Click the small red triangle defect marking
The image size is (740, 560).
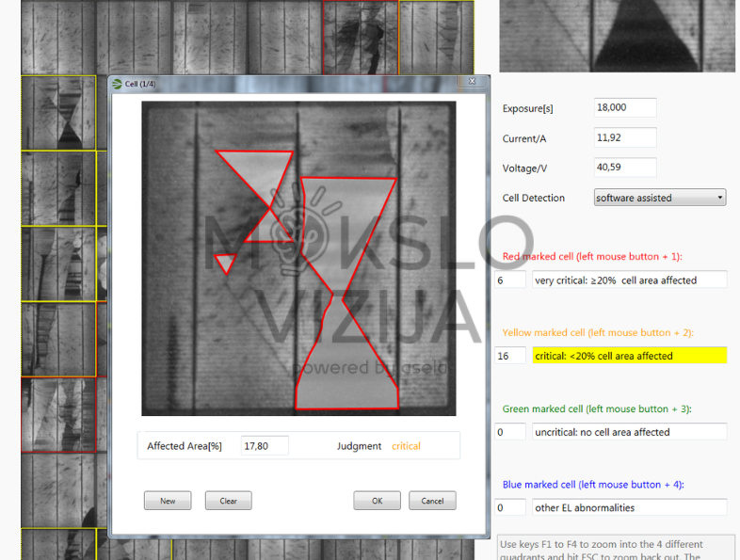(224, 262)
